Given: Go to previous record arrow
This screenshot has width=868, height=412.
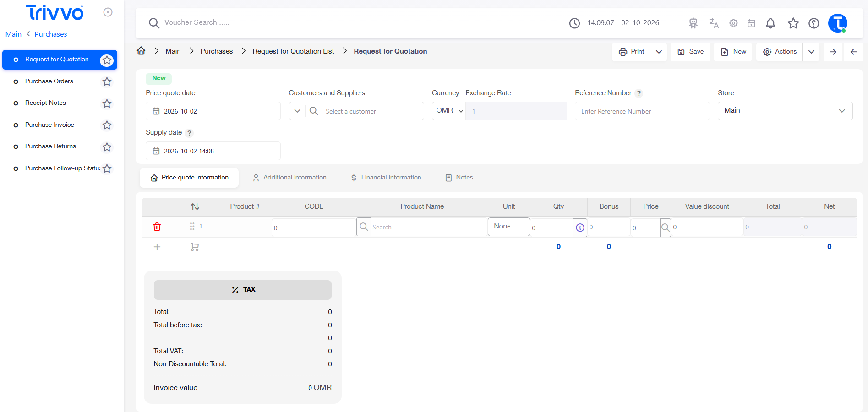Looking at the screenshot, I should pos(854,52).
